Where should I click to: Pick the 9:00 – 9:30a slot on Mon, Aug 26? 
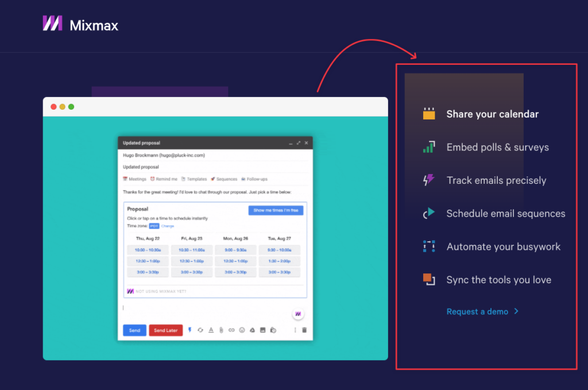point(235,250)
